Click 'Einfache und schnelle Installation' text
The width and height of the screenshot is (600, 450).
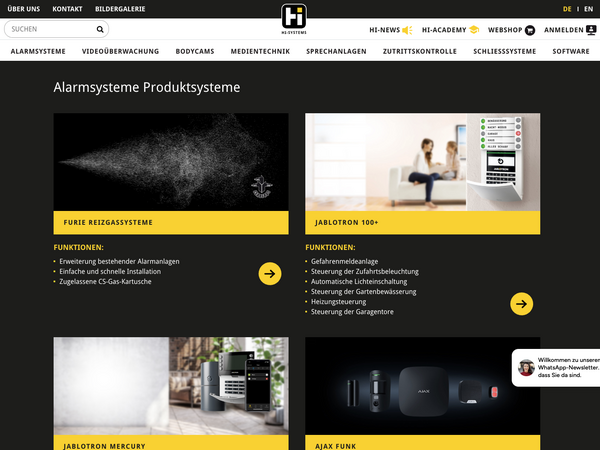110,271
